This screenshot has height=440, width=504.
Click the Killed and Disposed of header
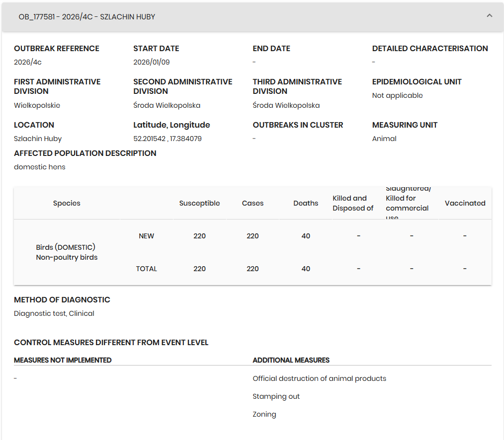tap(353, 203)
